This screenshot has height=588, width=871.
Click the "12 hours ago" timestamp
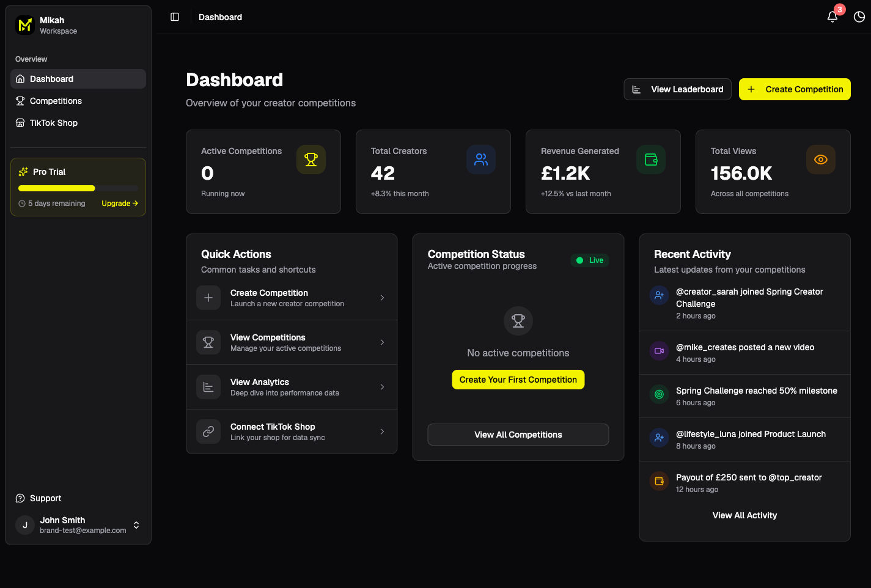(x=697, y=490)
